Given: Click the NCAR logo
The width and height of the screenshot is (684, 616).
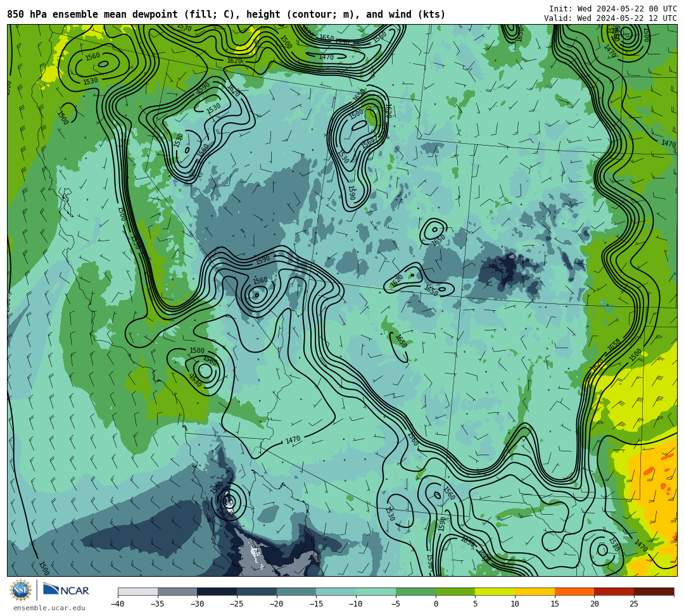Looking at the screenshot, I should (66, 590).
